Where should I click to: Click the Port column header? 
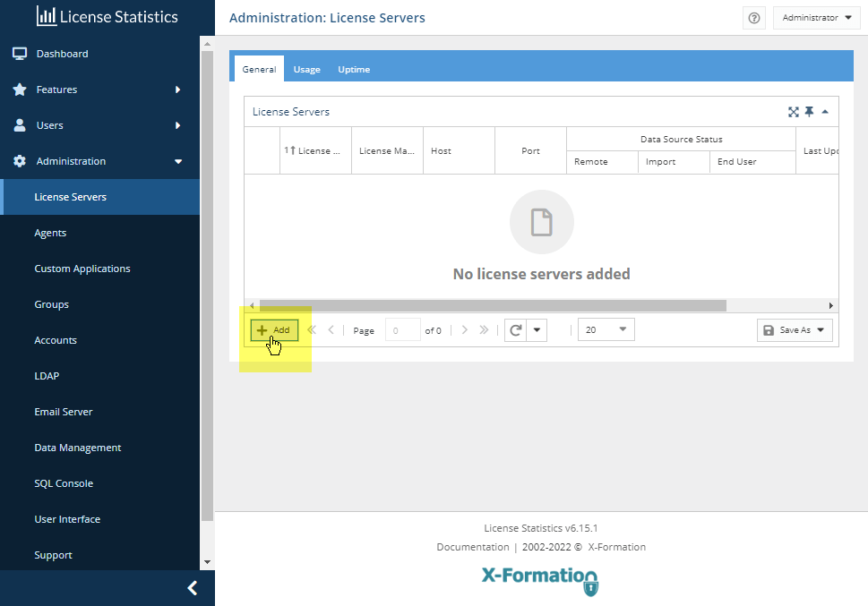click(x=530, y=150)
